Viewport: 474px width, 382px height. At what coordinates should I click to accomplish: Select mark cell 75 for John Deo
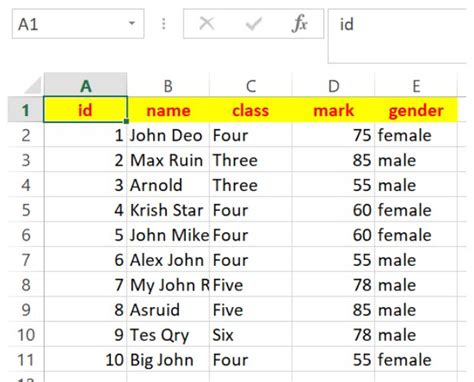[333, 135]
